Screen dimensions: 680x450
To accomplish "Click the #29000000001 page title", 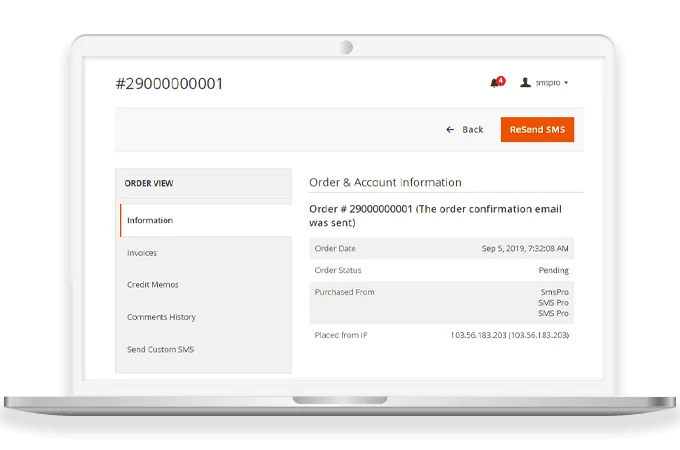I will coord(169,84).
